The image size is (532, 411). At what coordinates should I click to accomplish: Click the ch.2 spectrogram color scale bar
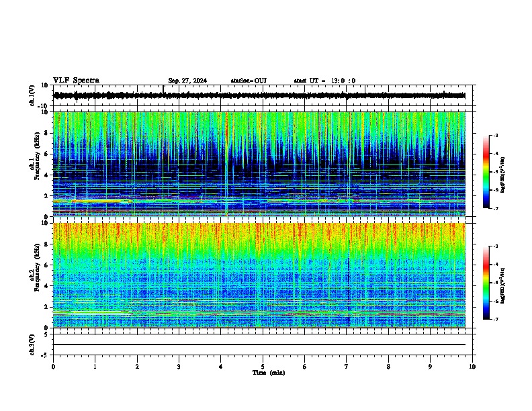point(486,283)
